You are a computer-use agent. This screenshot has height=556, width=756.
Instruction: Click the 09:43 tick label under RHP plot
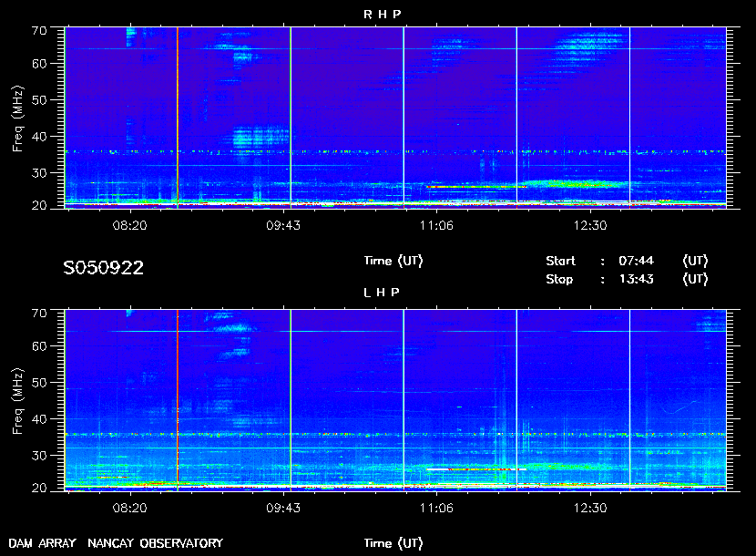click(283, 225)
